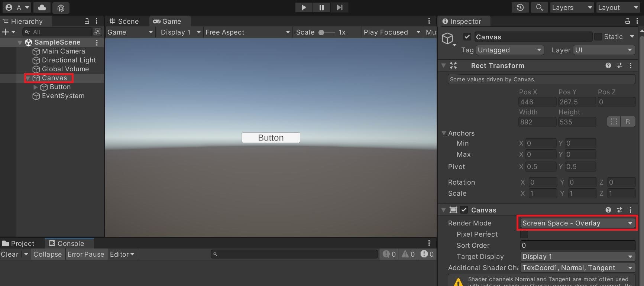
Task: Open the Layer UI dropdown
Action: [x=604, y=50]
